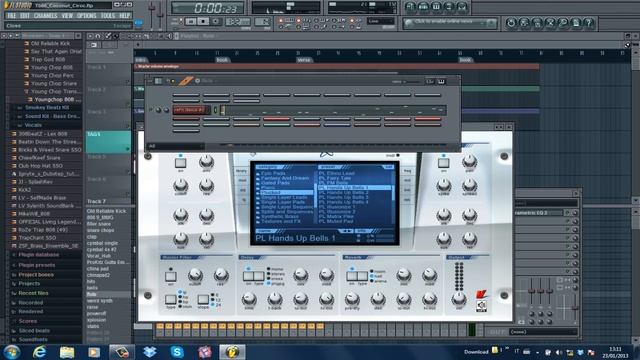Open Windows Explorer folder in taskbar
Image resolution: width=640 pixels, height=360 pixels.
coord(67,352)
